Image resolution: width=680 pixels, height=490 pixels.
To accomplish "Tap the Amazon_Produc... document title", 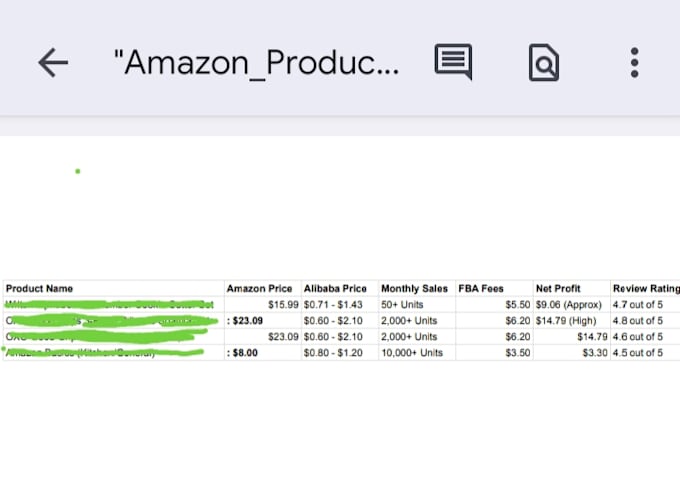I will click(256, 63).
